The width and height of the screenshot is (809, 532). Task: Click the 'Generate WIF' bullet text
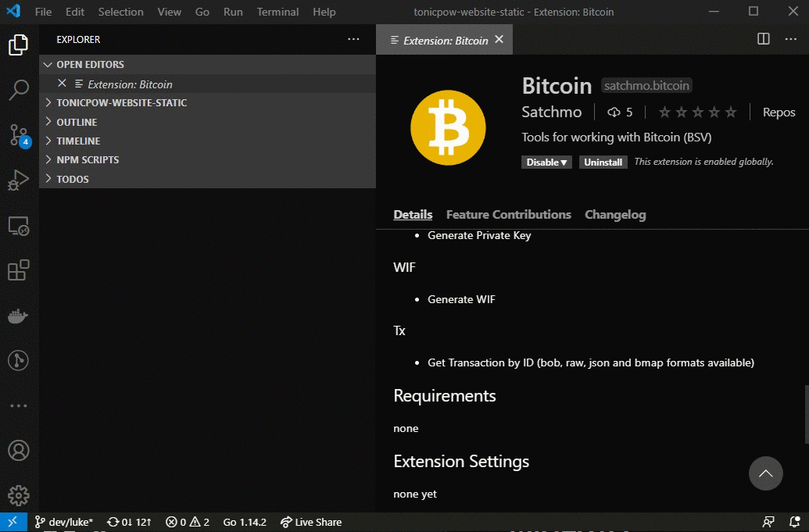pyautogui.click(x=461, y=299)
